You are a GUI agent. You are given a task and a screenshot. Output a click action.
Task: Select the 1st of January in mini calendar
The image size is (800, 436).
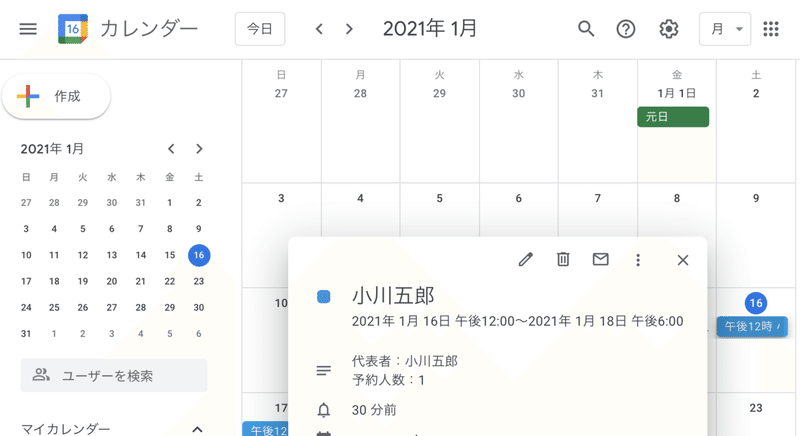(x=169, y=202)
